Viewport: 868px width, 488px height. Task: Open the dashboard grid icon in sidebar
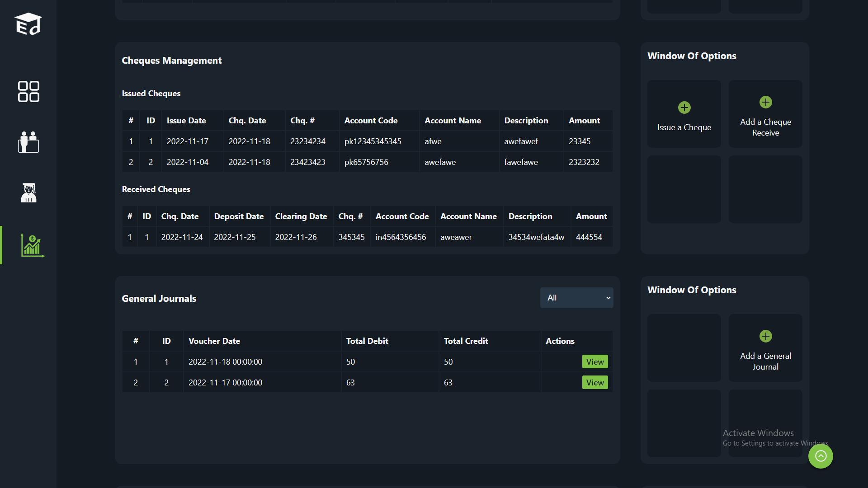tap(28, 92)
